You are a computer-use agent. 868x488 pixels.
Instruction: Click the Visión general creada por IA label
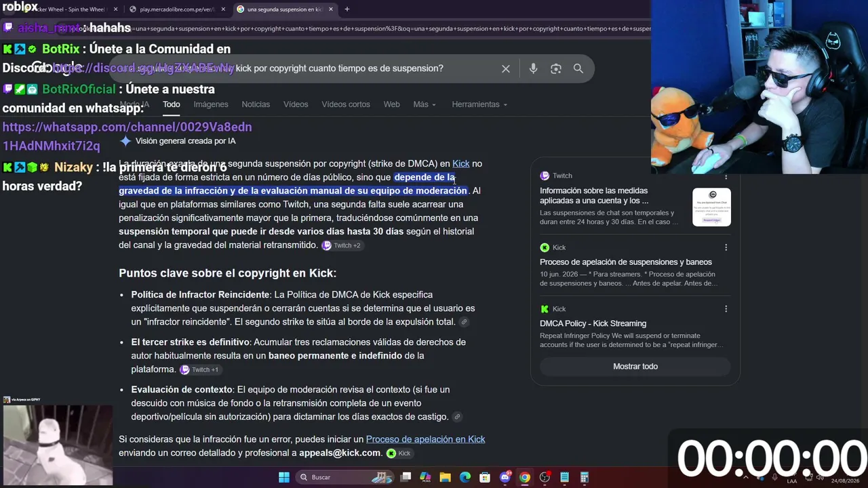185,141
